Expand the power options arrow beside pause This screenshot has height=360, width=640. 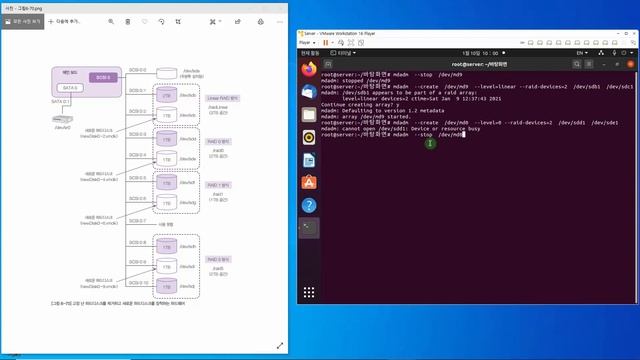coord(332,42)
